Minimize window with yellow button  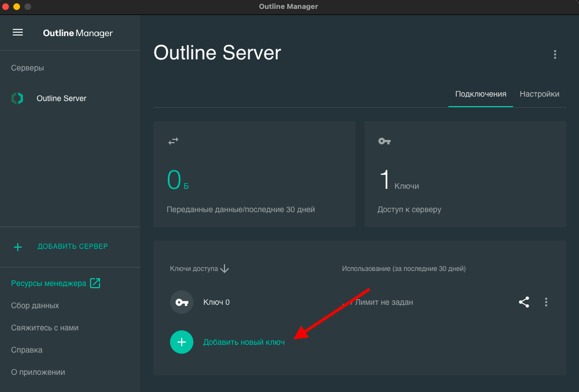click(x=17, y=7)
